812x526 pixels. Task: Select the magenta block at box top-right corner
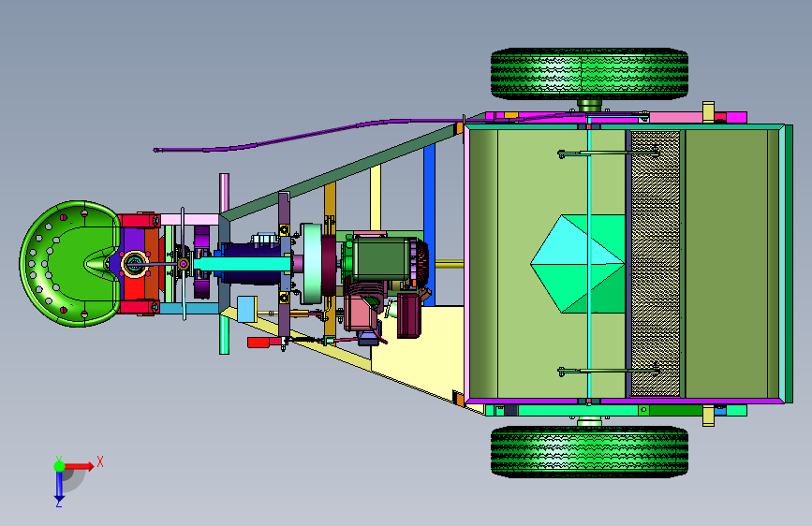coord(736,118)
